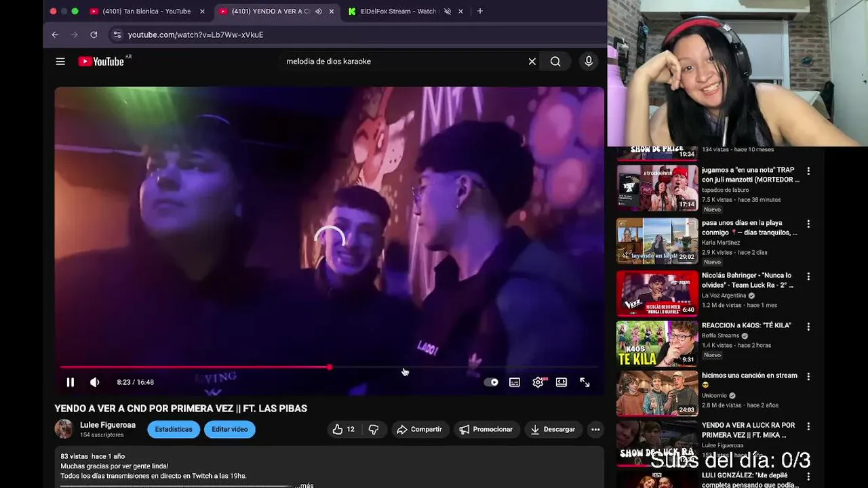Image resolution: width=868 pixels, height=488 pixels.
Task: Click the Promocionar button
Action: (x=486, y=429)
